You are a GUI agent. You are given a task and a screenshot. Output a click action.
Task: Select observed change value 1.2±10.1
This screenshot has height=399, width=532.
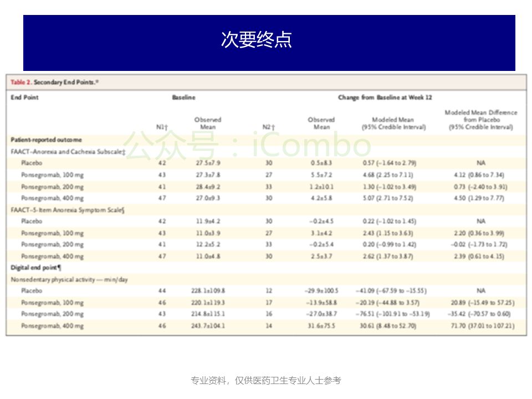(321, 187)
